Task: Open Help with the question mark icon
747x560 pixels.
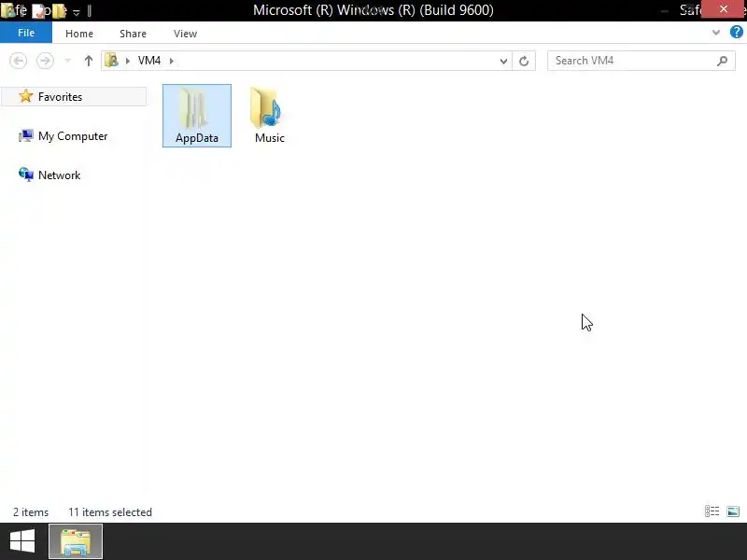Action: tap(737, 32)
